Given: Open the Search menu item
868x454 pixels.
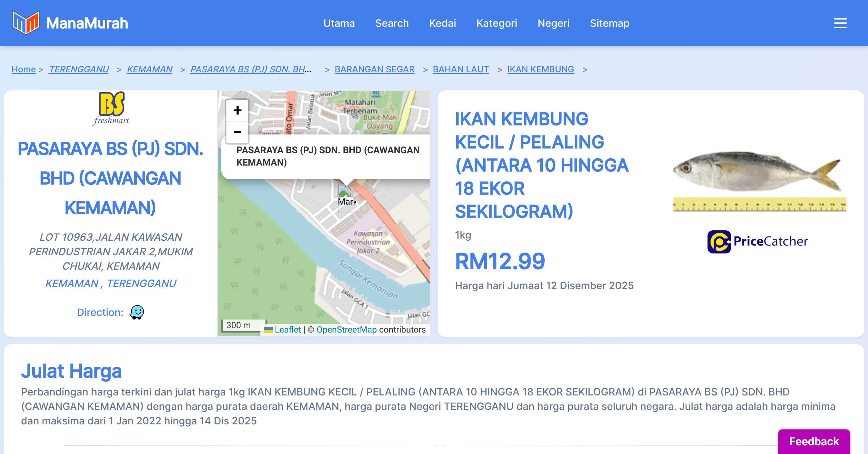Looking at the screenshot, I should (x=392, y=23).
